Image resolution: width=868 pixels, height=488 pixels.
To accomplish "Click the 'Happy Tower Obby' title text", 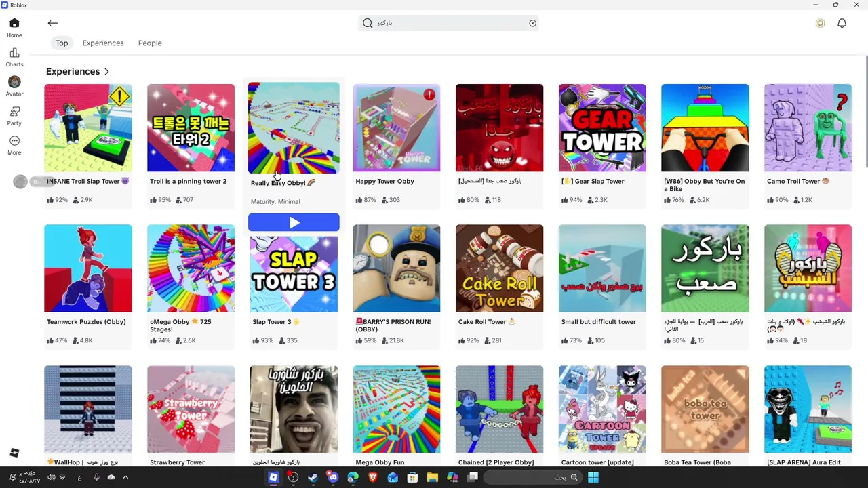I will (x=384, y=181).
